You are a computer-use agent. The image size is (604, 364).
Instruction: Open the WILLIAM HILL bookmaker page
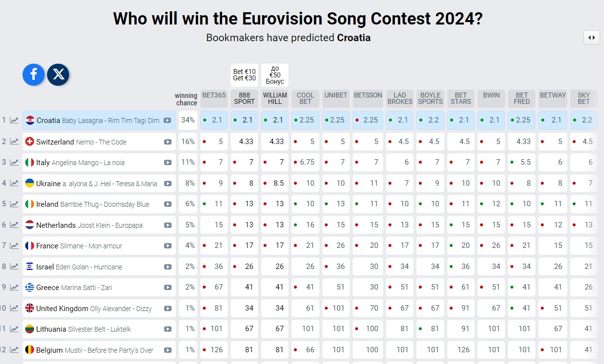(x=274, y=96)
